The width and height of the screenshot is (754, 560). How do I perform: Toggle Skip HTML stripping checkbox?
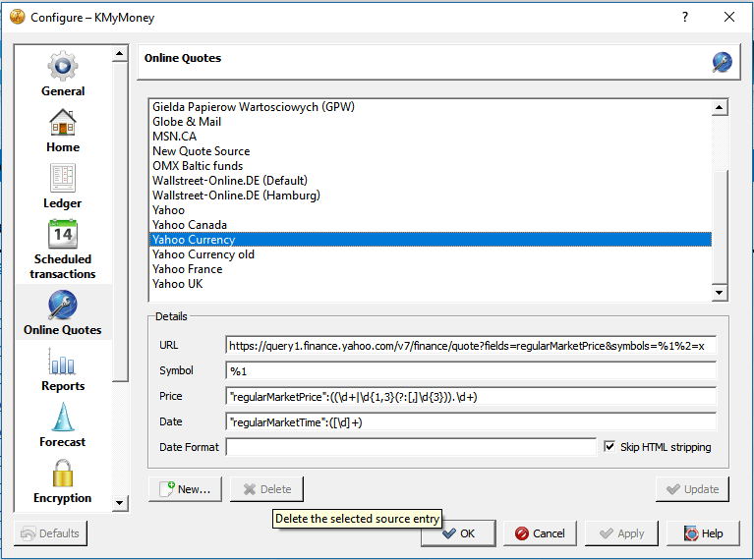(609, 447)
